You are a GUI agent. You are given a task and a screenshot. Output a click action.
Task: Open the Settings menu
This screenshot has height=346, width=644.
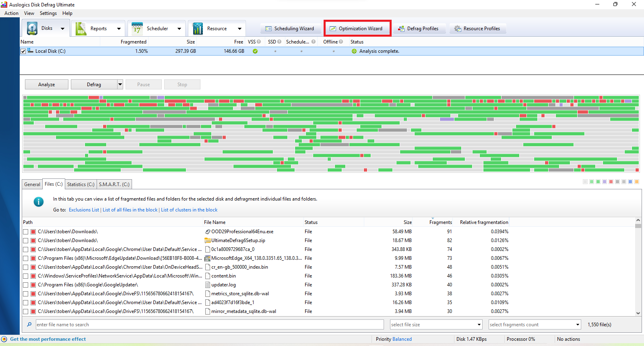[x=48, y=13]
